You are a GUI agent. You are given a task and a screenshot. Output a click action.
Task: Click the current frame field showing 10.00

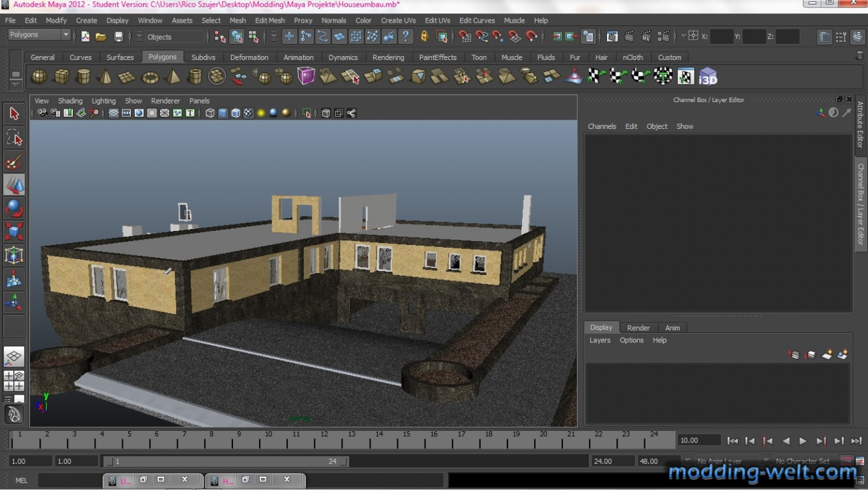coord(699,441)
